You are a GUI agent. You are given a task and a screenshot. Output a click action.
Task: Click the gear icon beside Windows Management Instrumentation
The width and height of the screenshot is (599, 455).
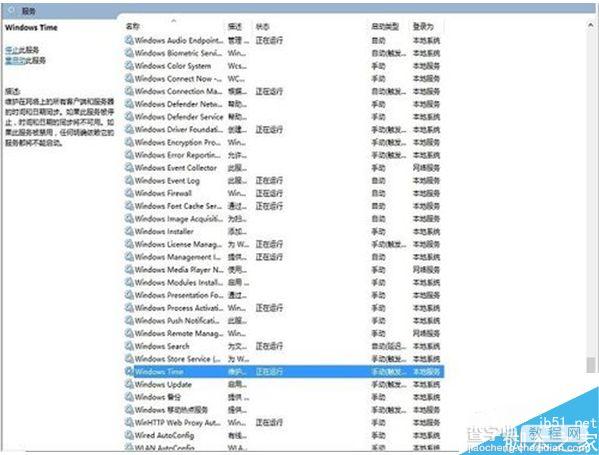point(129,257)
